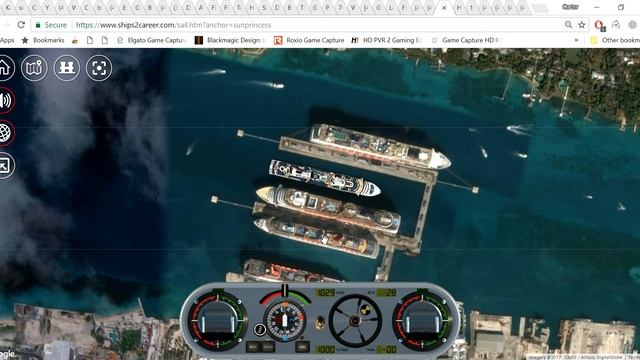
Task: Click the zoom magnifier icon in address bar
Action: [x=568, y=25]
